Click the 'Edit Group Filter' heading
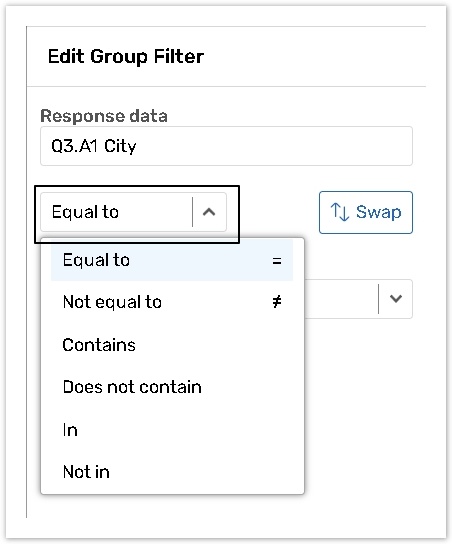Screen dimensions: 452x544 (126, 57)
